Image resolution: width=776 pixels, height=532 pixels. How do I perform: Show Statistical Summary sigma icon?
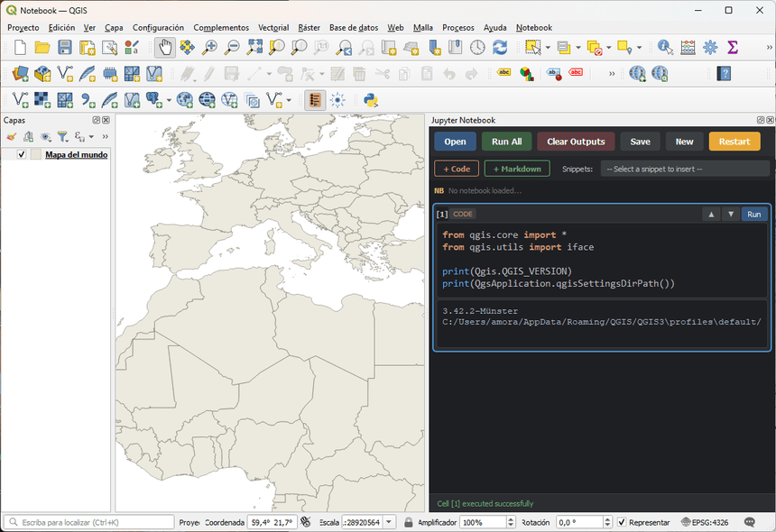[733, 48]
